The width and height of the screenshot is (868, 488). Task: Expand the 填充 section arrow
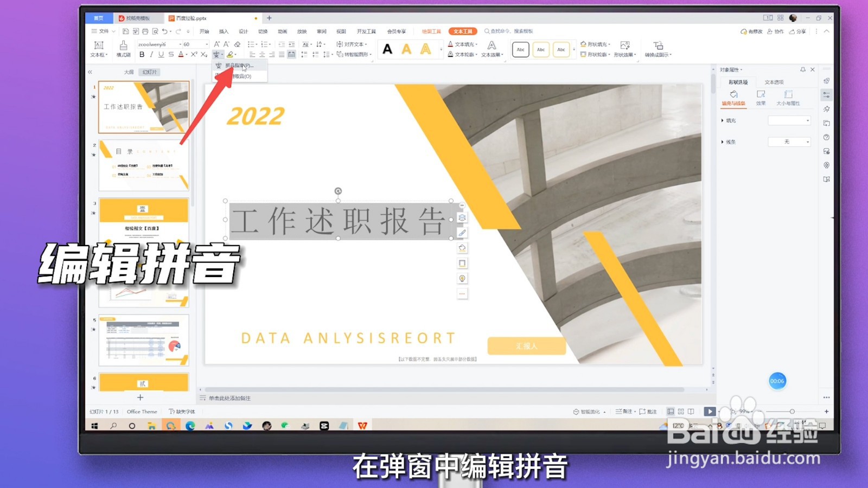tap(722, 120)
